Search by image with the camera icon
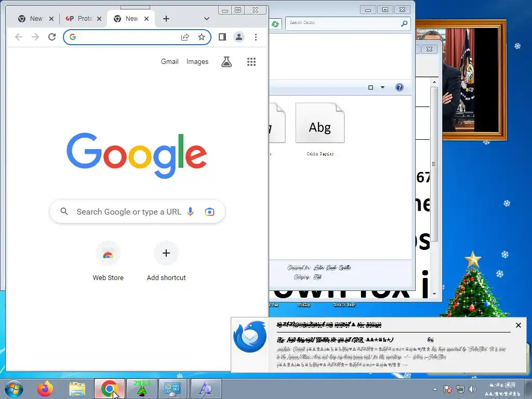The image size is (532, 399). [x=210, y=212]
